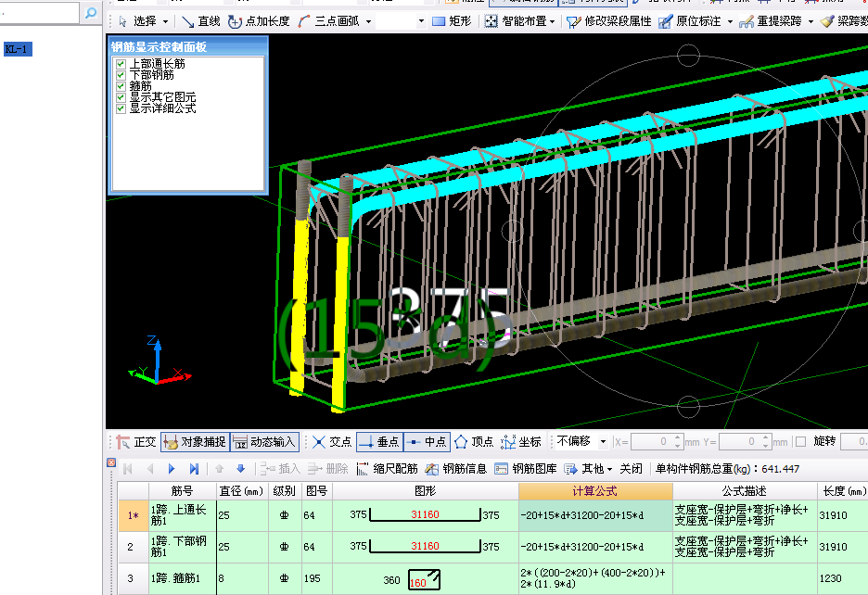Screen dimensions: 868x595
Task: Toggle 显示详细公式 checkbox
Action: tap(121, 108)
